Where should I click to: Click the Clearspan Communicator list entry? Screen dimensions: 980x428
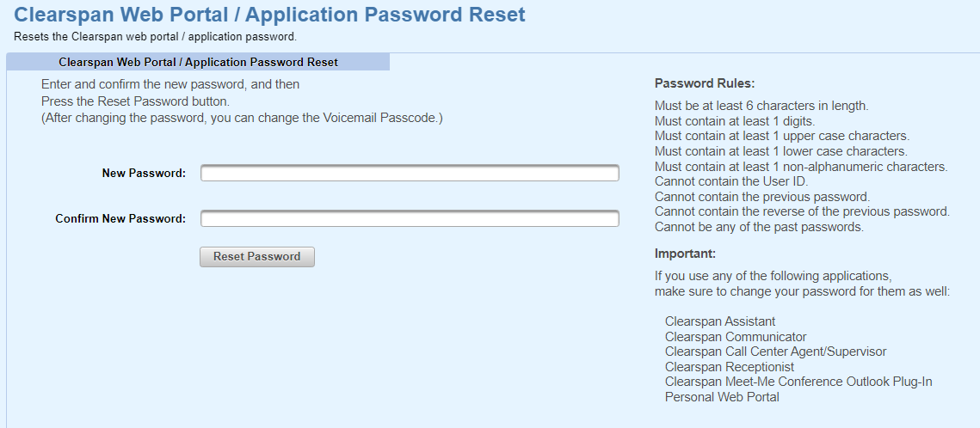(736, 337)
